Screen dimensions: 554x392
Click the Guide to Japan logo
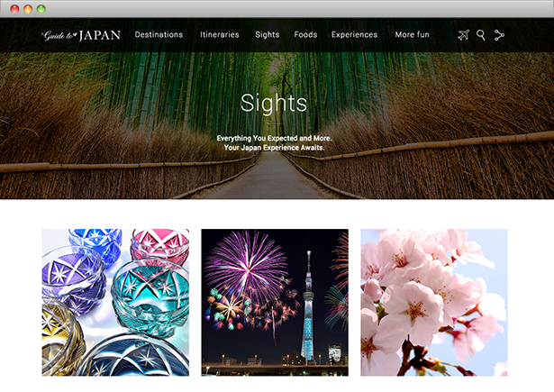tap(81, 35)
